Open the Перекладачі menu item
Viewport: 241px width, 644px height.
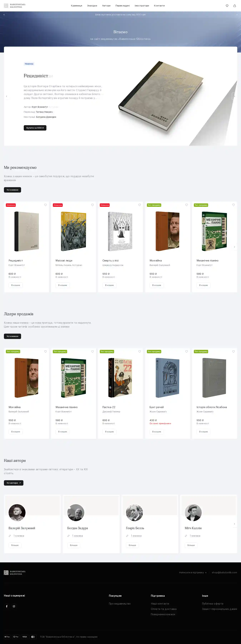[x=122, y=6]
